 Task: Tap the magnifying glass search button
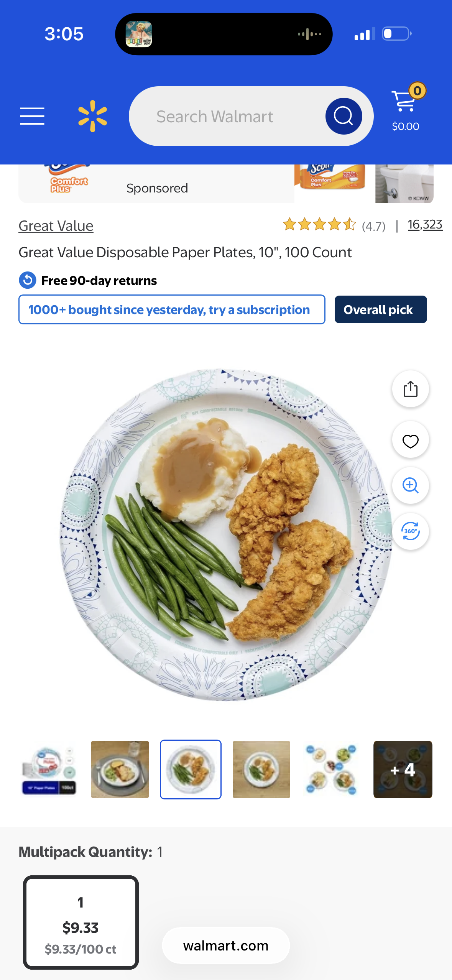344,116
